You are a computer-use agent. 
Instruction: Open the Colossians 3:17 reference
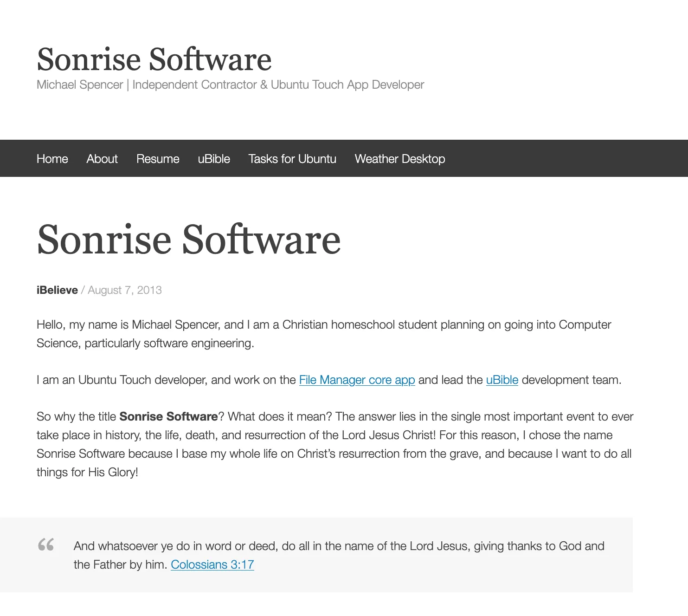coord(212,564)
